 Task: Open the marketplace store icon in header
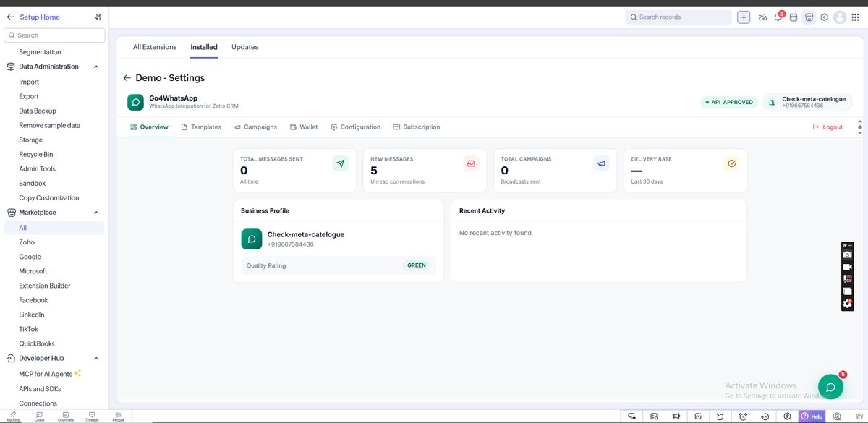pyautogui.click(x=809, y=17)
